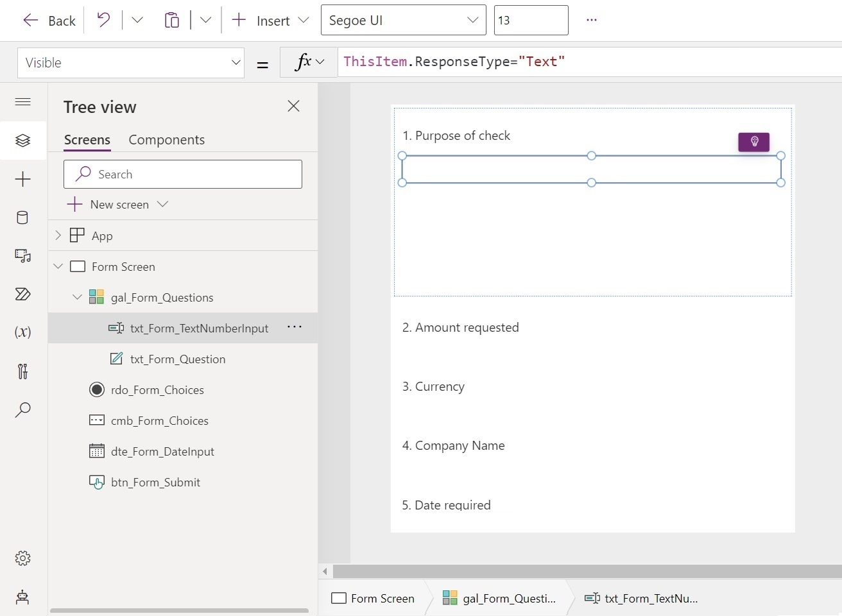
Task: Open the Data sources panel
Action: pyautogui.click(x=22, y=218)
